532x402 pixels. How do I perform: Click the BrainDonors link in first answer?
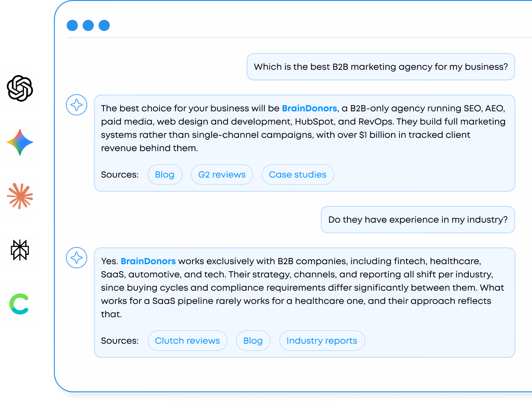pos(309,108)
